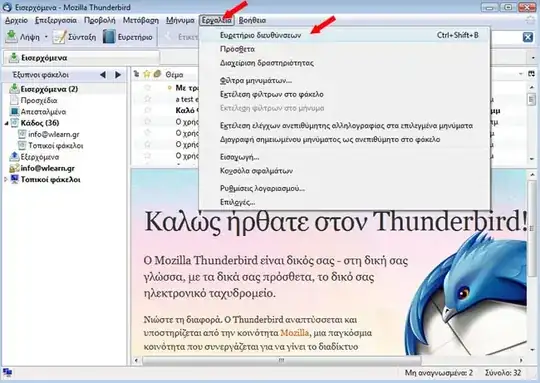The image size is (540, 383).
Task: Select Εισερχόμενα (2) folder
Action: [x=49, y=89]
